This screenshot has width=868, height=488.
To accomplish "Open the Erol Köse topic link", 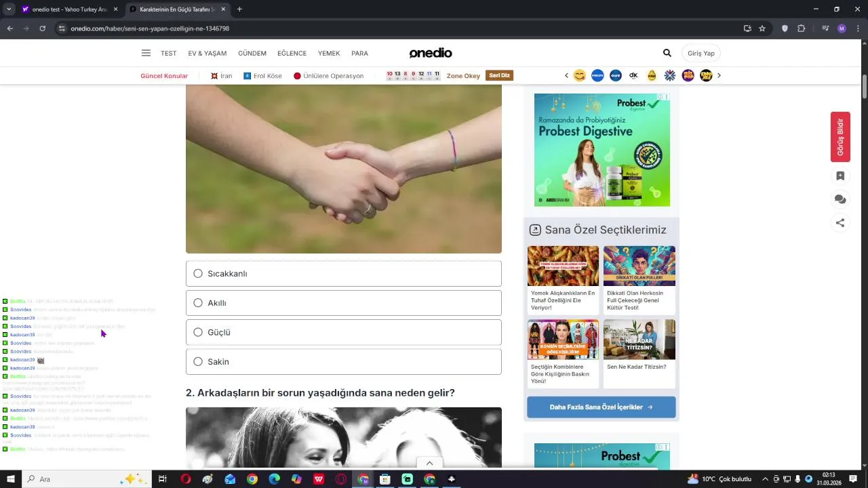I will pos(262,76).
